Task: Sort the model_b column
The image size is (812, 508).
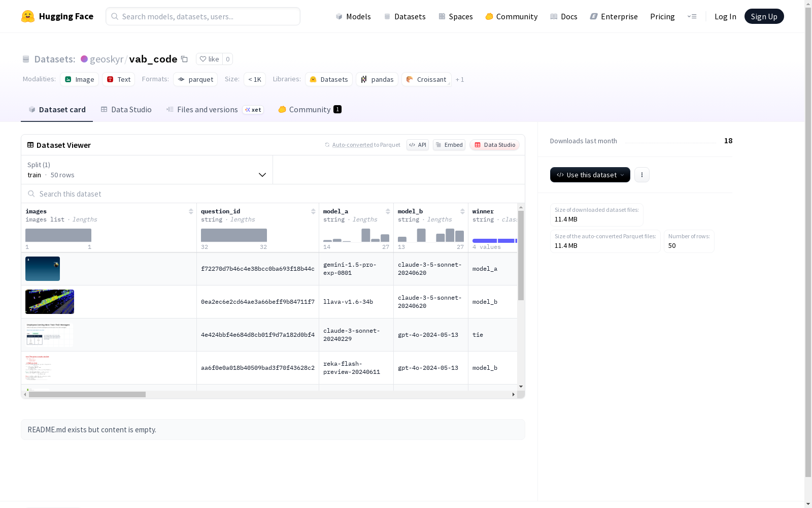Action: (x=462, y=211)
